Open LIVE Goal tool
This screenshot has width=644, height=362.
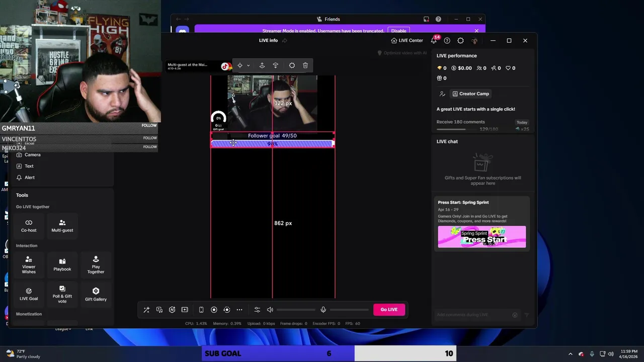pyautogui.click(x=29, y=294)
